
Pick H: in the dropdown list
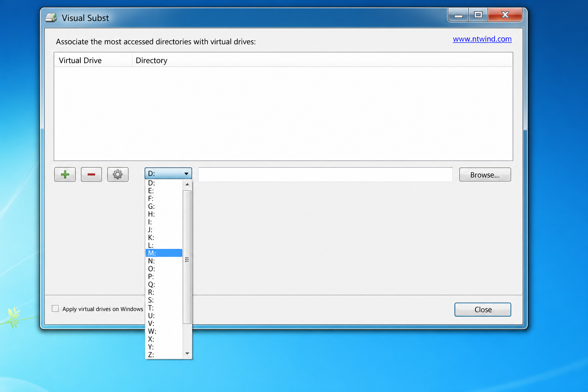coord(164,214)
